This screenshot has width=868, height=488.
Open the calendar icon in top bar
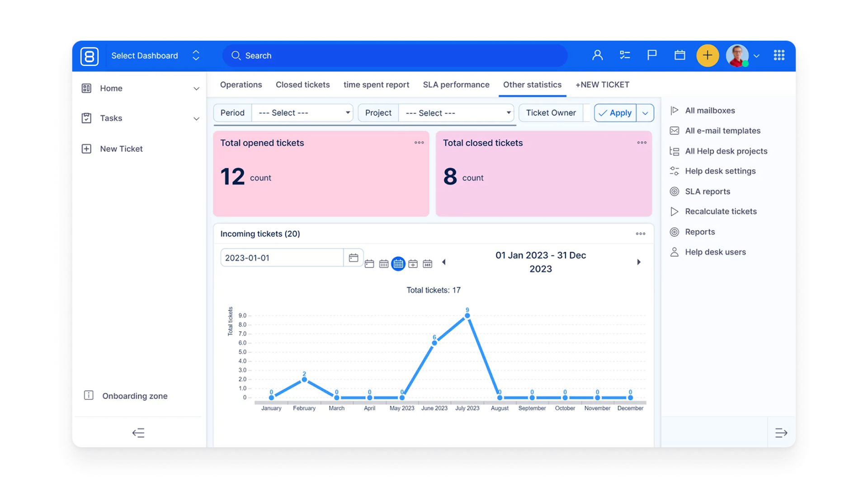(x=679, y=55)
